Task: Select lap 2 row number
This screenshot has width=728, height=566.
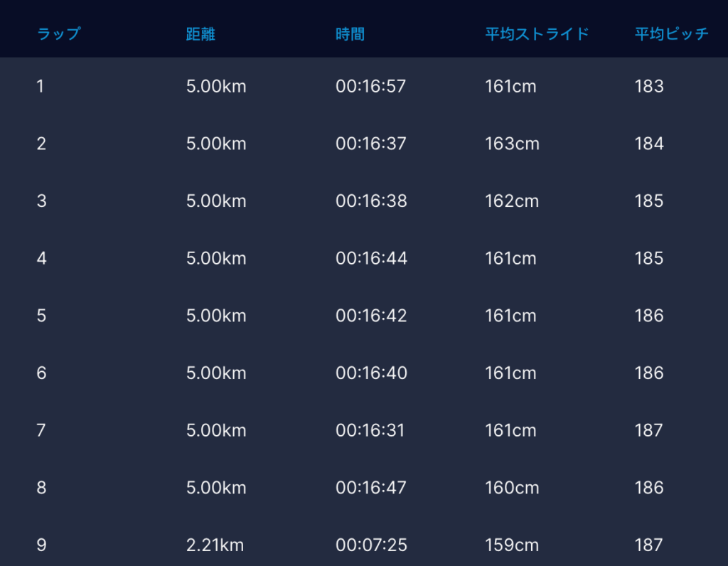Action: coord(41,144)
